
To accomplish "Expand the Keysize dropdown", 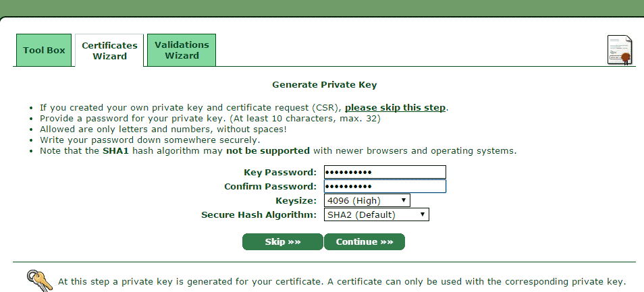I will 367,200.
